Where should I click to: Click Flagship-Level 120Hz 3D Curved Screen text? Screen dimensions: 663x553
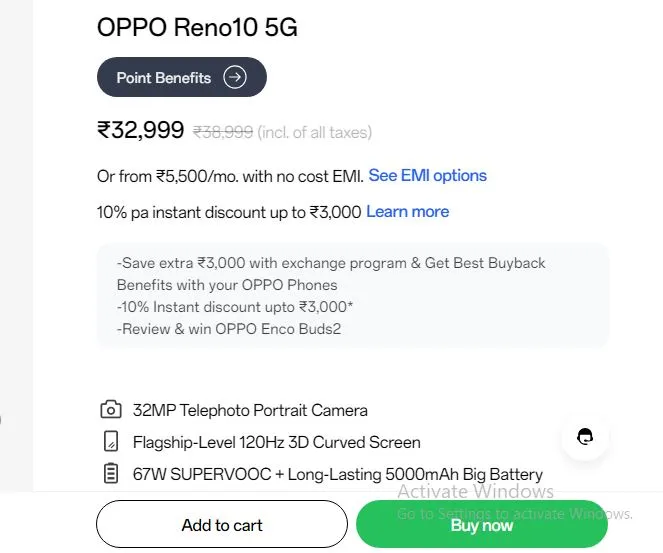277,442
